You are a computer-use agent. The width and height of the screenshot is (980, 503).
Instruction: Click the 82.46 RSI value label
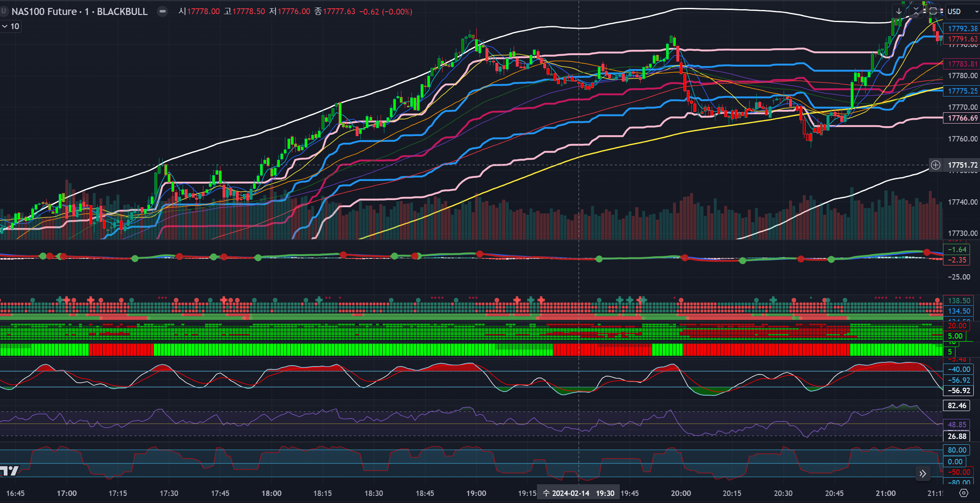(x=956, y=406)
